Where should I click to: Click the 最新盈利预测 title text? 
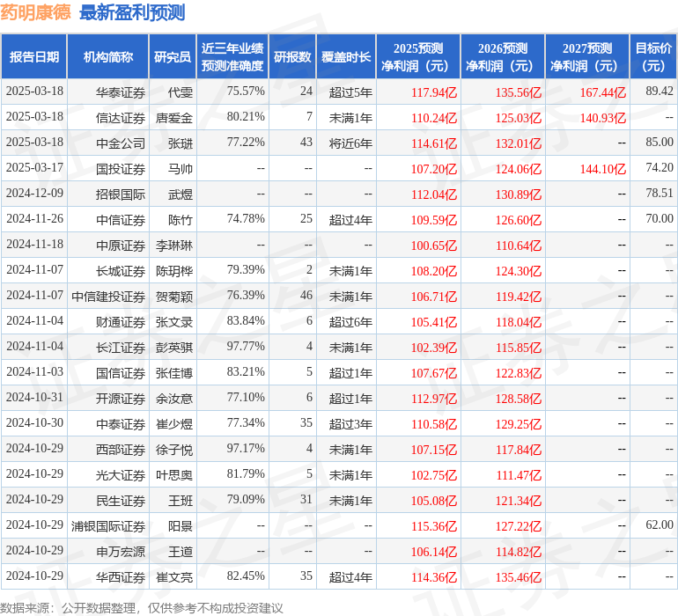click(x=132, y=12)
